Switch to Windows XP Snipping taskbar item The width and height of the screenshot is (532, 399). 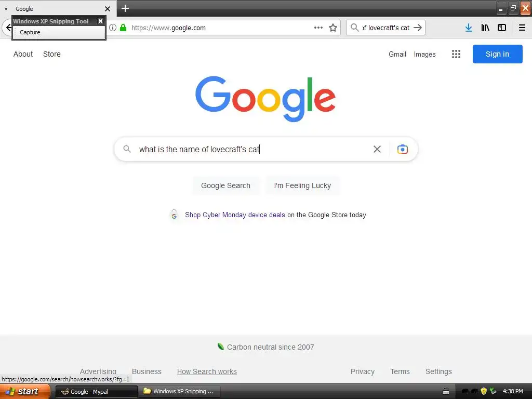pos(180,391)
